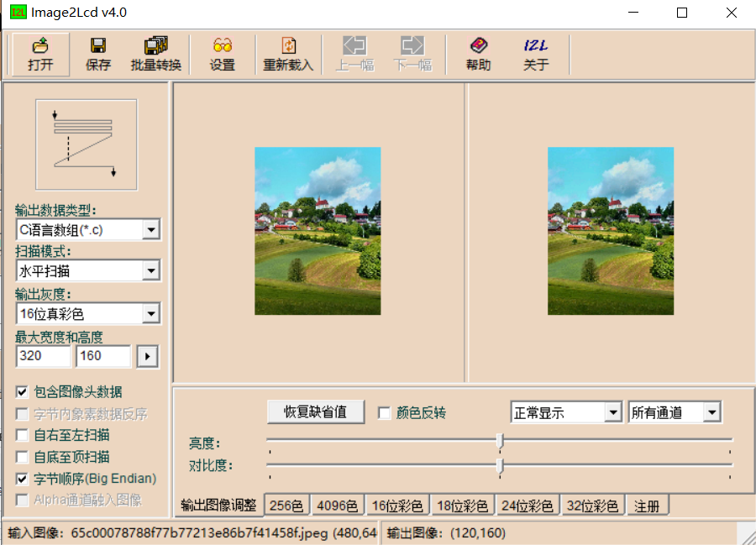
Task: Click arrow button beside max width/height
Action: click(148, 357)
